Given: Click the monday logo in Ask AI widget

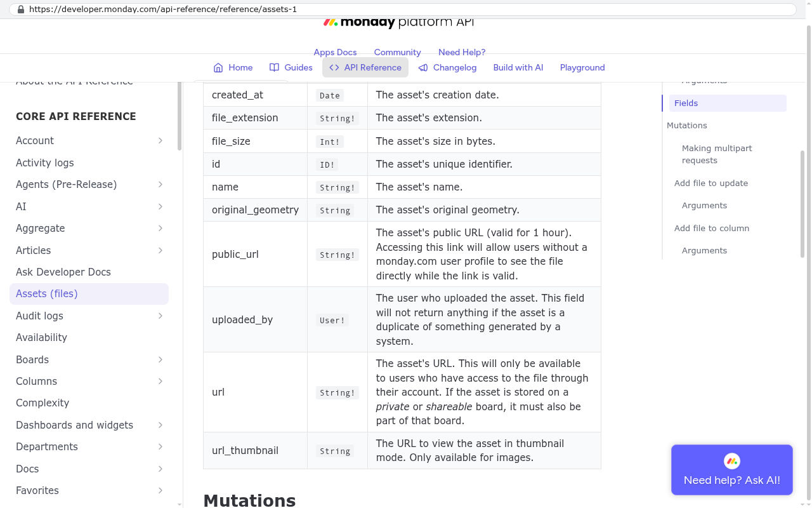Looking at the screenshot, I should pyautogui.click(x=732, y=461).
